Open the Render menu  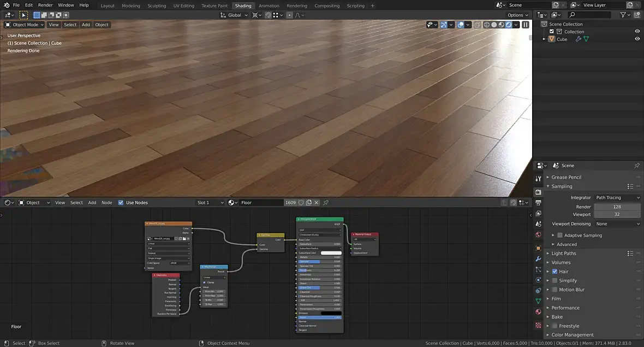click(x=45, y=5)
